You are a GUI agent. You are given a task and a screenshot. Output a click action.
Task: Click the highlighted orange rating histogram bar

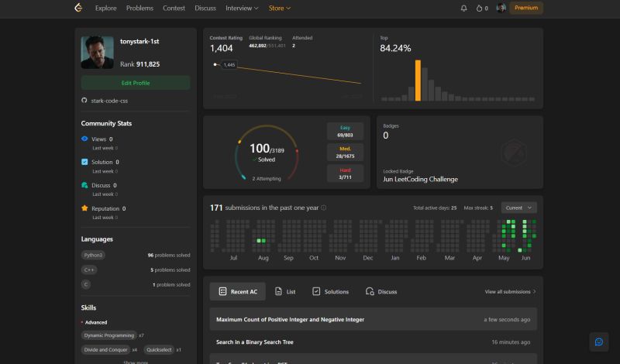(418, 81)
